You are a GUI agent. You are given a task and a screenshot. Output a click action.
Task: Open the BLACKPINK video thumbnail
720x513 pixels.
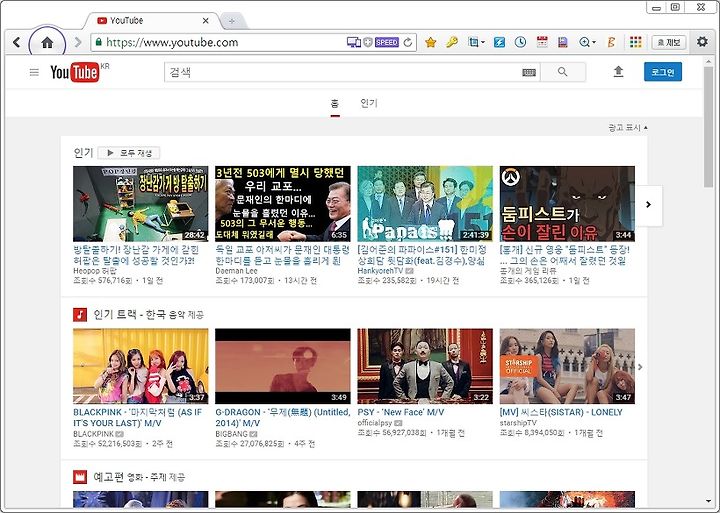point(141,366)
